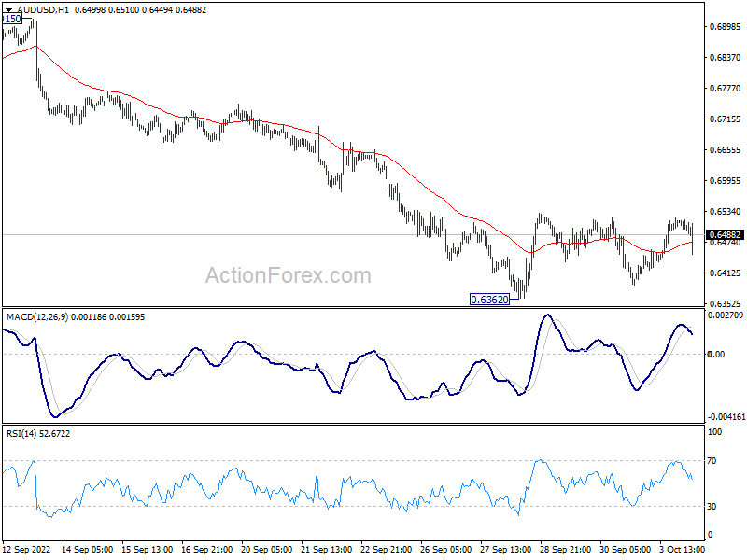Click the 0.66555 price axis value
The width and height of the screenshot is (747, 560).
[726, 150]
